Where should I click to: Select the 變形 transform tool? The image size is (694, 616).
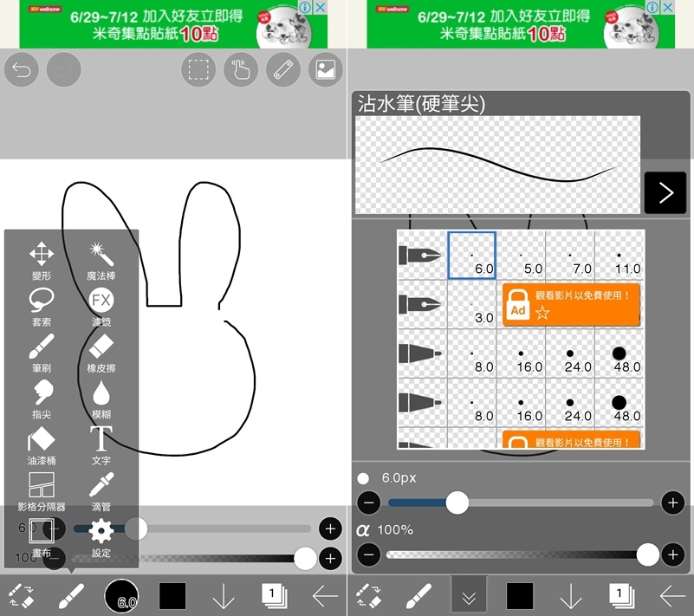point(42,261)
